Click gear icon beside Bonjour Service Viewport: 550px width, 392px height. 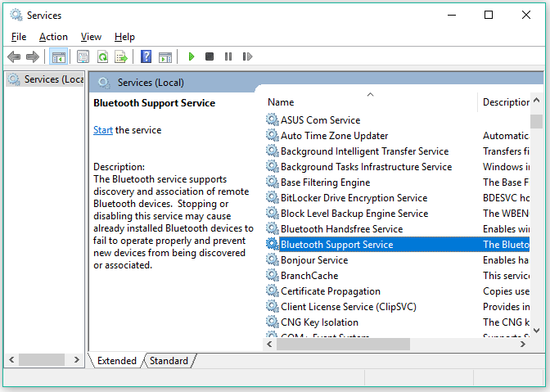pyautogui.click(x=272, y=259)
